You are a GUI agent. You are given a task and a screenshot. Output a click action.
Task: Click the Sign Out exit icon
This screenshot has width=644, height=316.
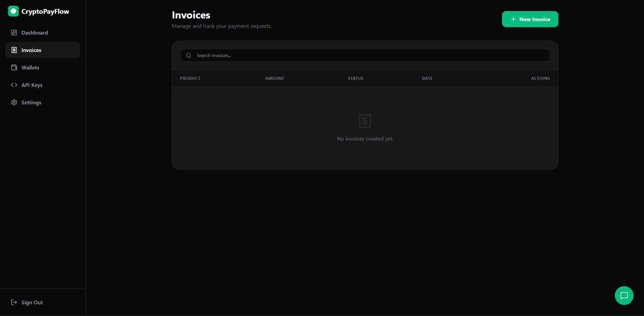[x=13, y=302]
